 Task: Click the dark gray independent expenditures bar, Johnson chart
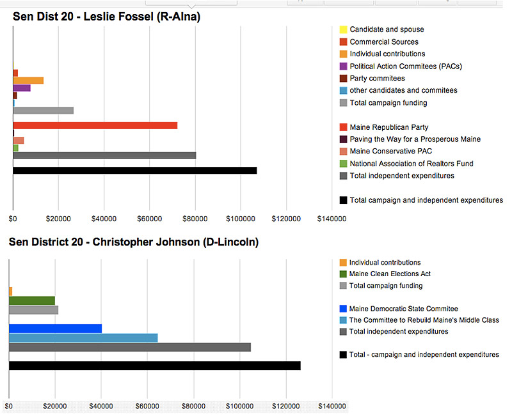click(x=130, y=347)
